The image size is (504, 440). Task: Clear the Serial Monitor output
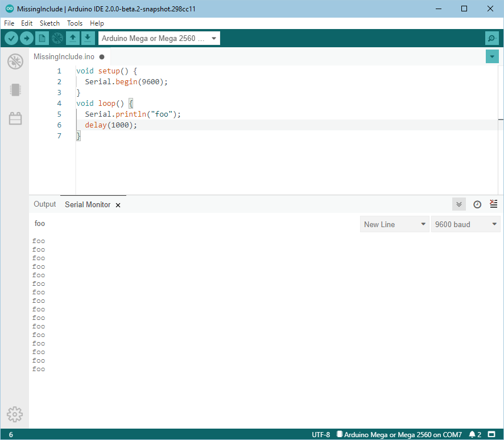(493, 204)
